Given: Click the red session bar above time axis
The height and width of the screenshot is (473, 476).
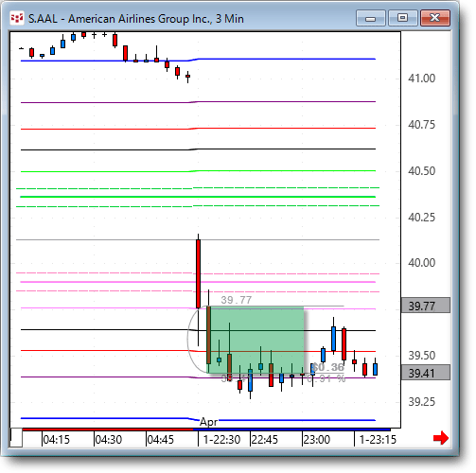Looking at the screenshot, I should [x=108, y=429].
